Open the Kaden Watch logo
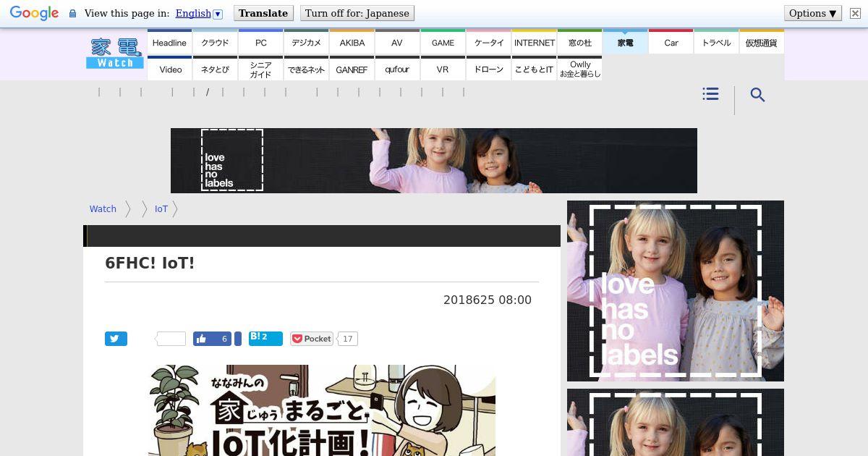 tap(115, 53)
